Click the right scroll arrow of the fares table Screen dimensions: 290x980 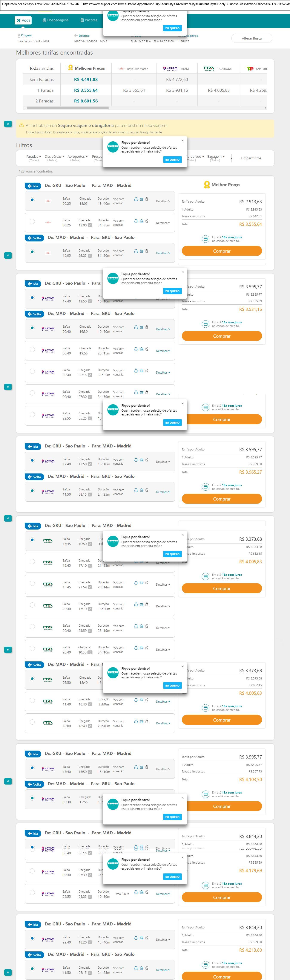[265, 108]
